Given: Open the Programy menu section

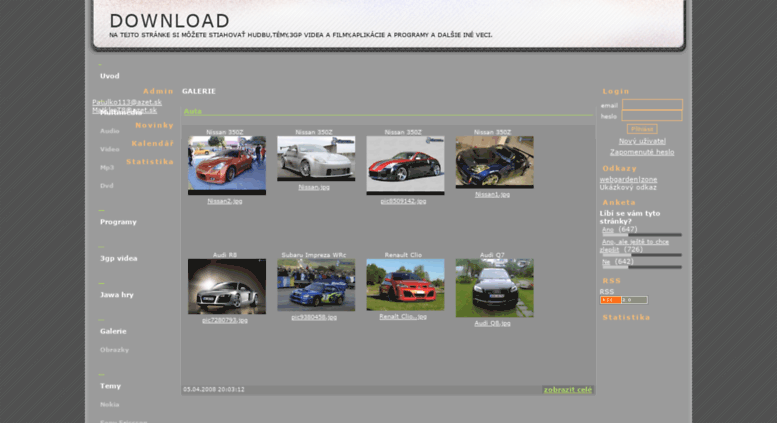Looking at the screenshot, I should (118, 222).
